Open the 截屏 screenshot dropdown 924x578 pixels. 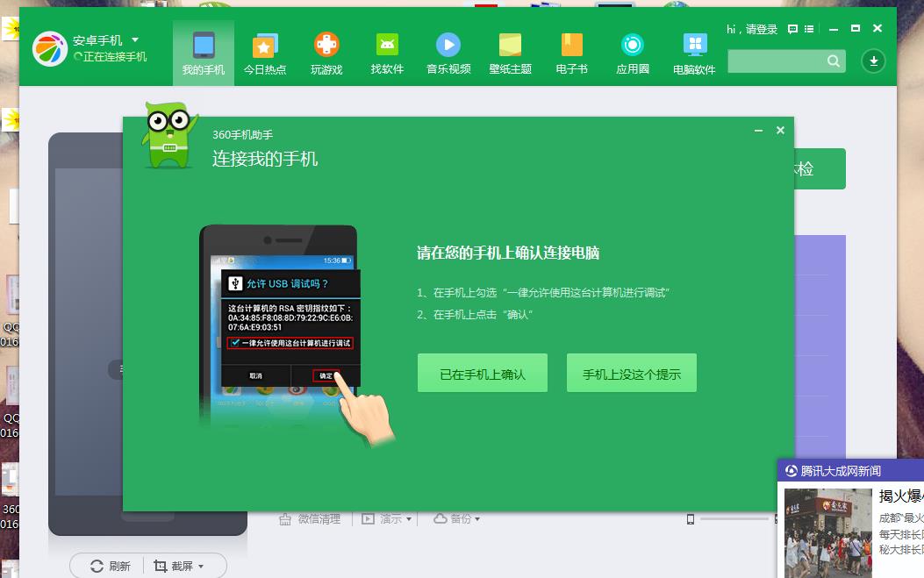(x=178, y=567)
